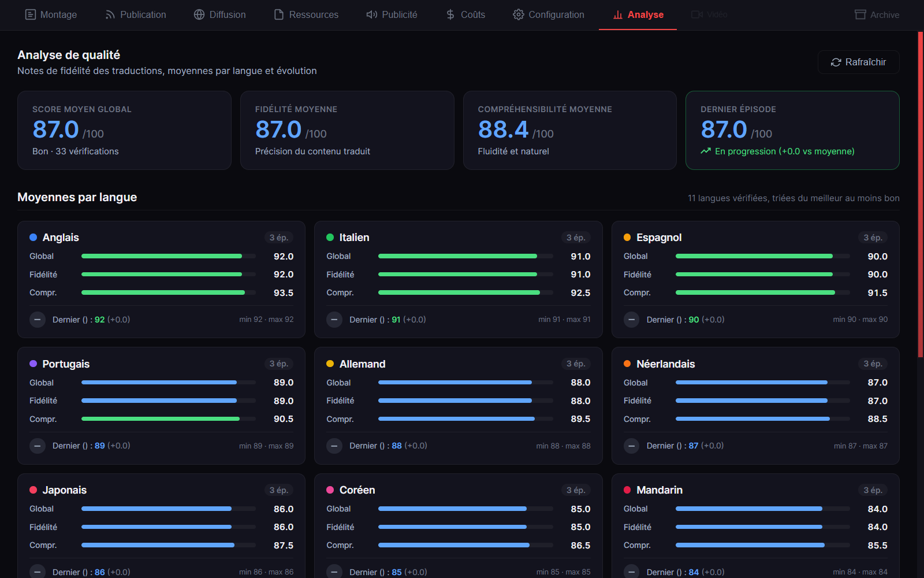Click the "3 ép." badge on the Allemand card

pyautogui.click(x=576, y=364)
